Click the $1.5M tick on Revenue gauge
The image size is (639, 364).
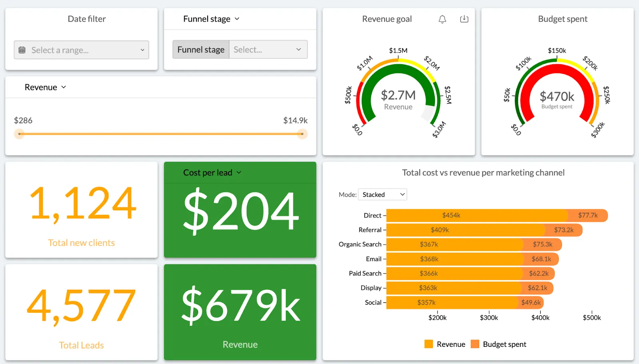pyautogui.click(x=398, y=50)
